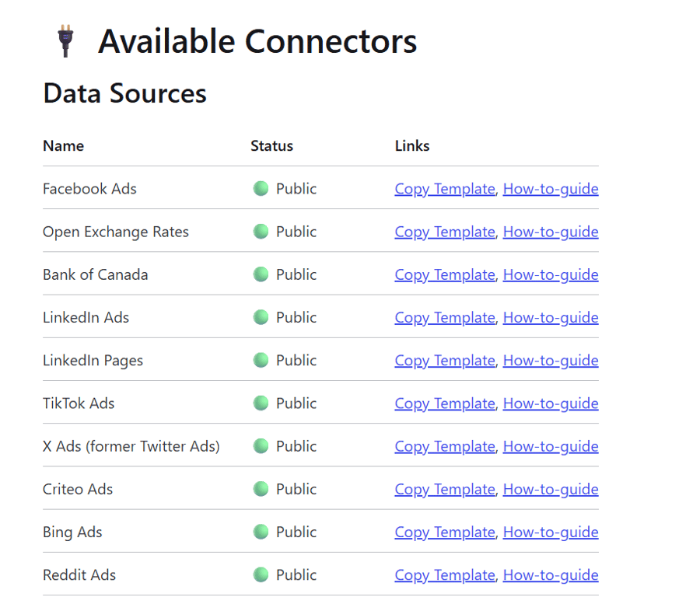Open How-to-guide for X Ads
Viewport: 700px width, 597px height.
(551, 447)
